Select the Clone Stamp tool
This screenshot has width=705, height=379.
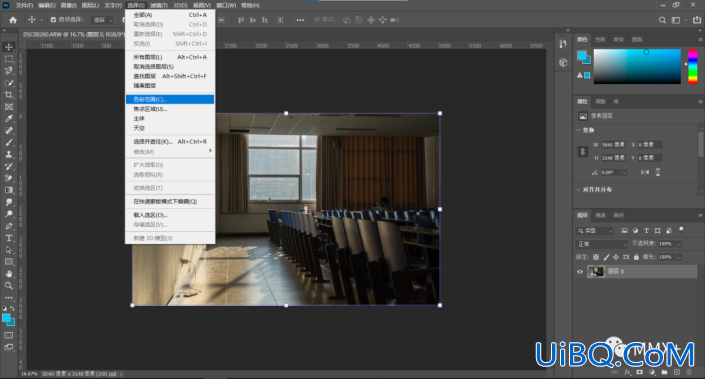(x=9, y=154)
